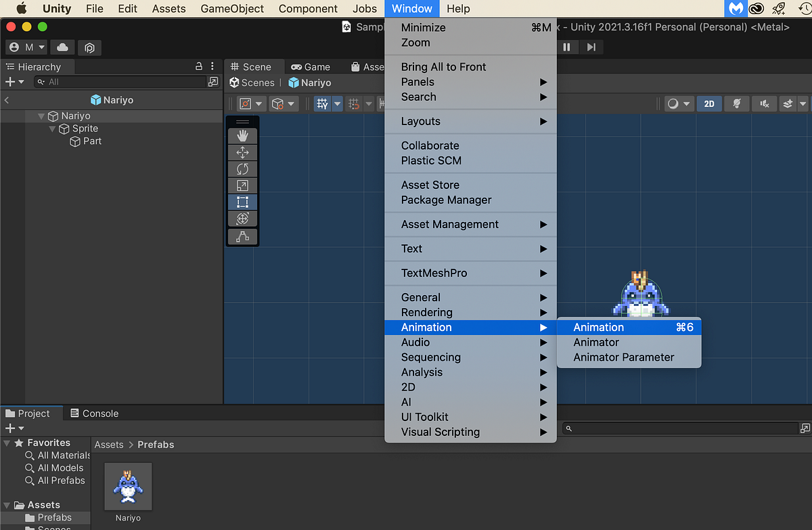Open the Hierarchy panel options menu
The image size is (812, 530).
click(212, 66)
